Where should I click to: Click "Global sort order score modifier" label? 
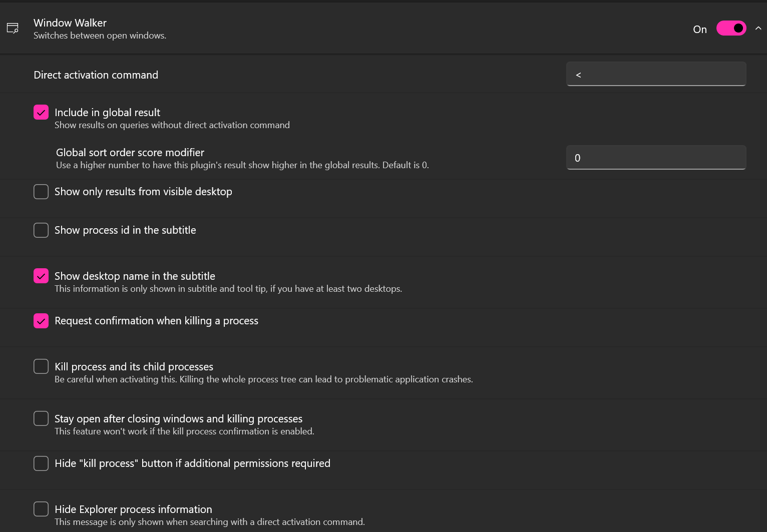130,153
